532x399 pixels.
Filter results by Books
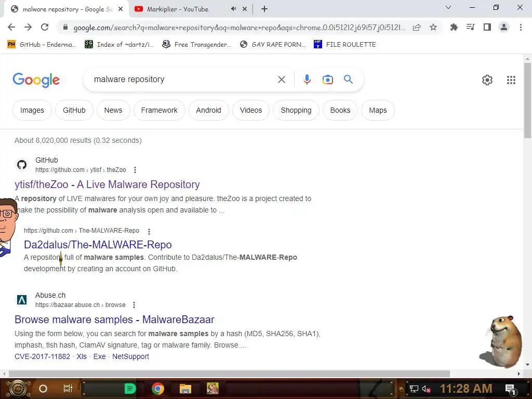pyautogui.click(x=340, y=110)
